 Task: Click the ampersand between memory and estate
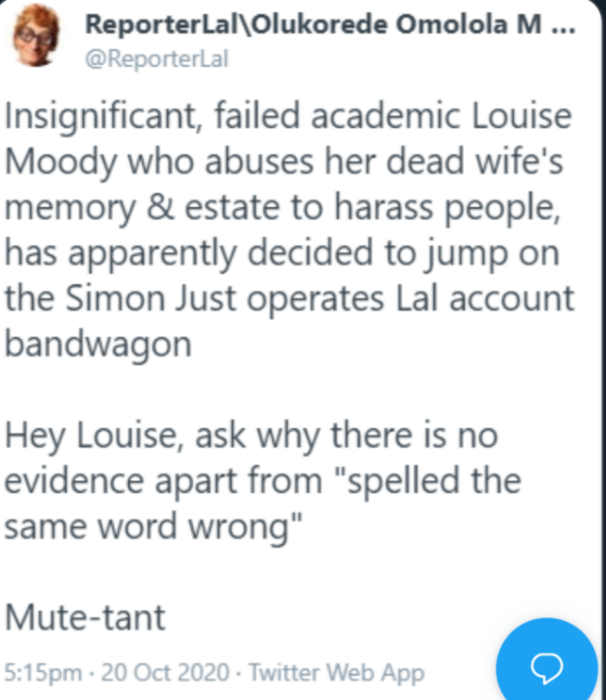click(161, 207)
